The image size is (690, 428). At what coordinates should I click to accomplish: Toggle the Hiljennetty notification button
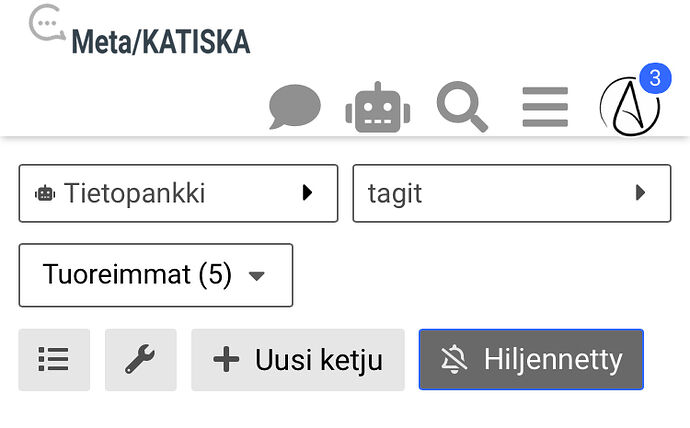click(531, 360)
